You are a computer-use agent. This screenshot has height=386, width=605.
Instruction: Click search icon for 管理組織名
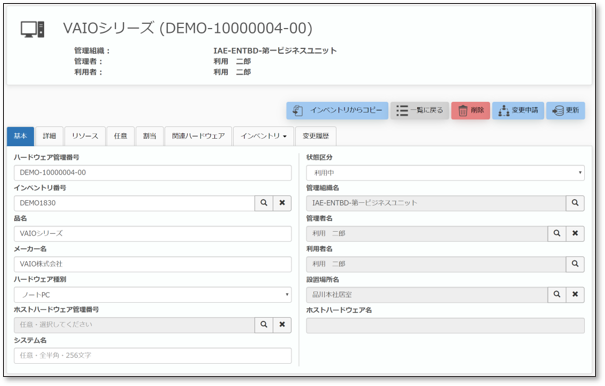(x=575, y=203)
